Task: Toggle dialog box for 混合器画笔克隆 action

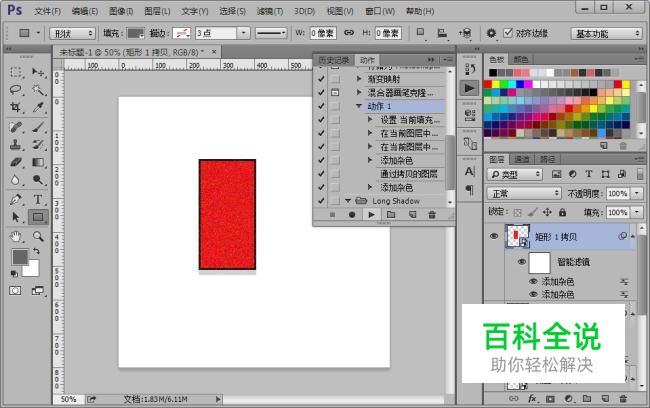Action: (335, 92)
